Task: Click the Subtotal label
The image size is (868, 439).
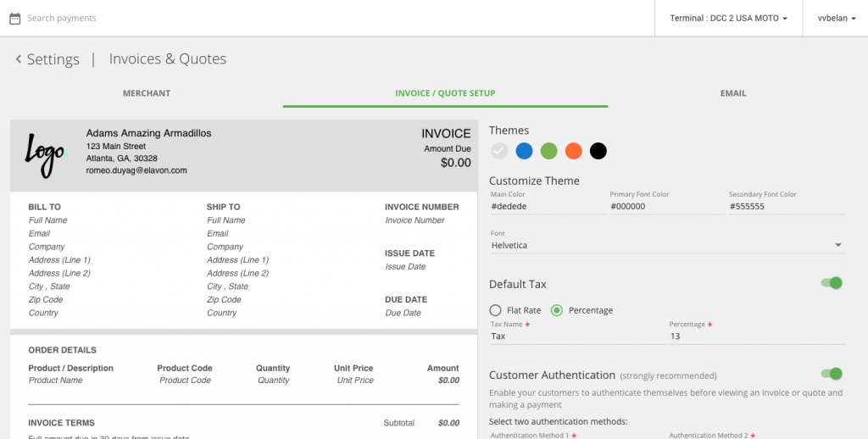Action: coord(399,423)
